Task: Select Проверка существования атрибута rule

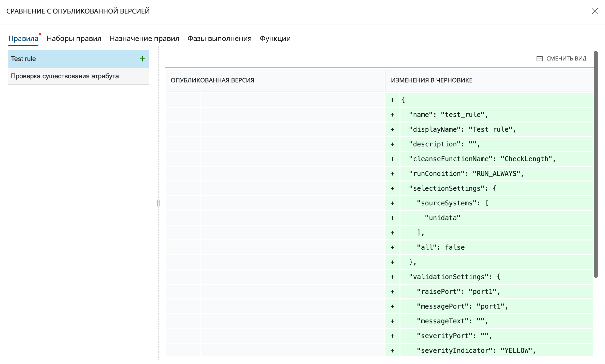Action: (65, 76)
